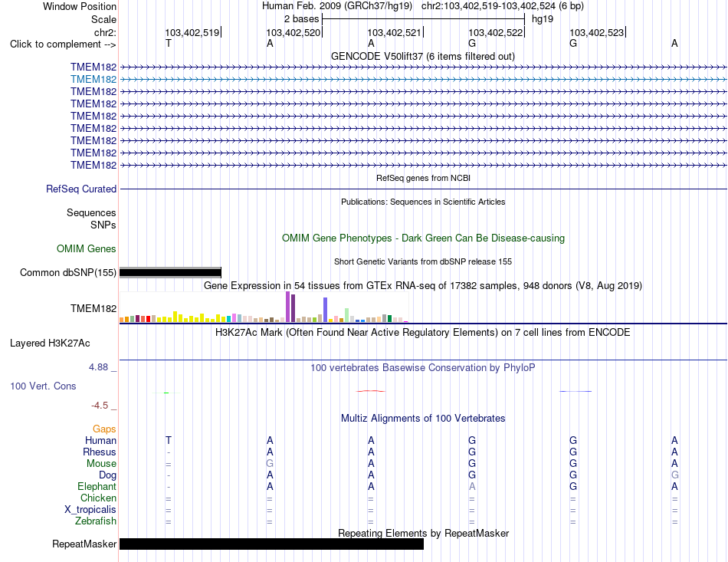Image resolution: width=728 pixels, height=562 pixels.
Task: Click the 4.88 PhyloP upper range value
Action: click(x=98, y=367)
